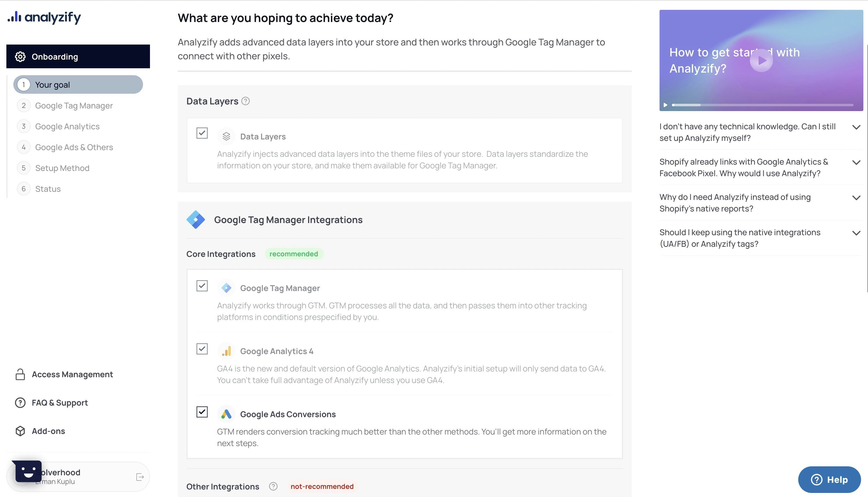Click the Add-ons box icon
The width and height of the screenshot is (868, 497).
pos(20,431)
